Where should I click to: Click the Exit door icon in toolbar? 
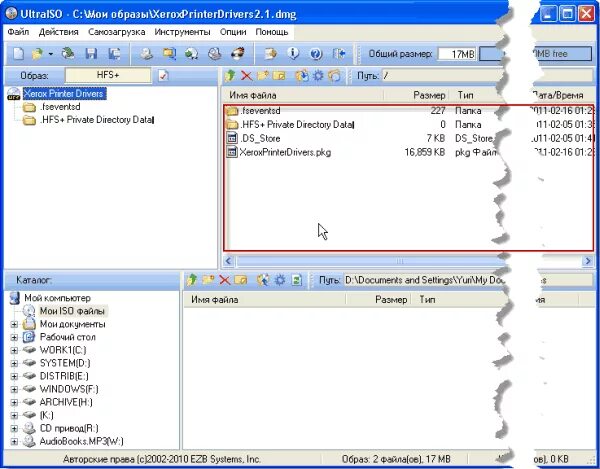coord(339,54)
